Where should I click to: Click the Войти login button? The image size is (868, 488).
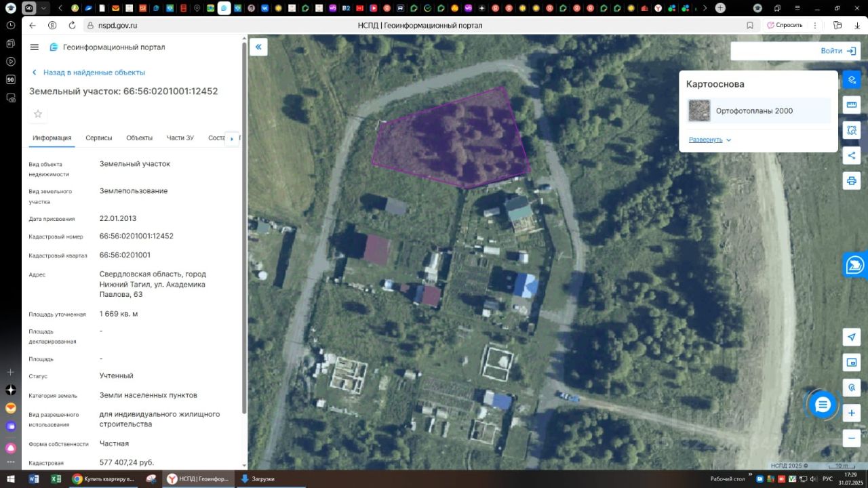coord(839,51)
